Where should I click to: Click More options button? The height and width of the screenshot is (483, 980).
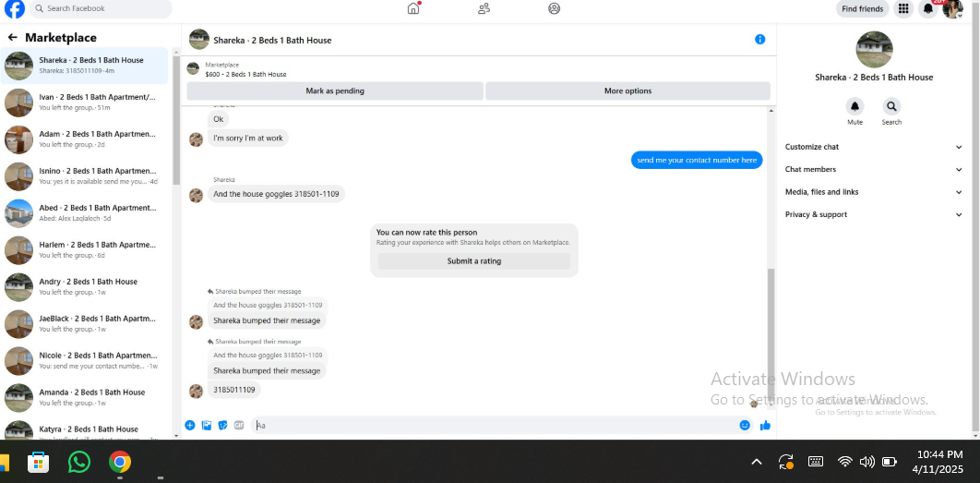point(627,91)
